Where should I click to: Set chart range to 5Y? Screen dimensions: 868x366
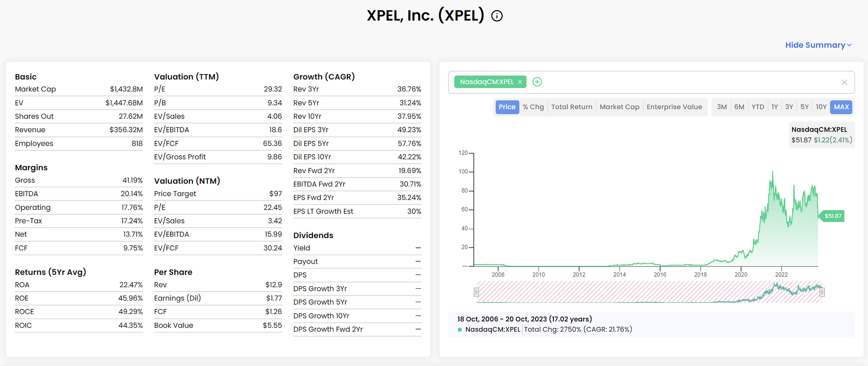804,107
